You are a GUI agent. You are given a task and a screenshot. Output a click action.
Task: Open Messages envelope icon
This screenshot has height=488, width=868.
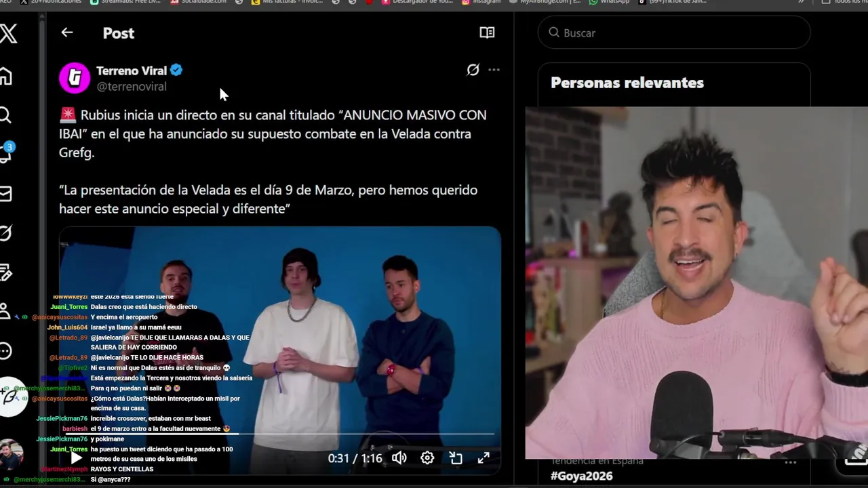[x=5, y=194]
